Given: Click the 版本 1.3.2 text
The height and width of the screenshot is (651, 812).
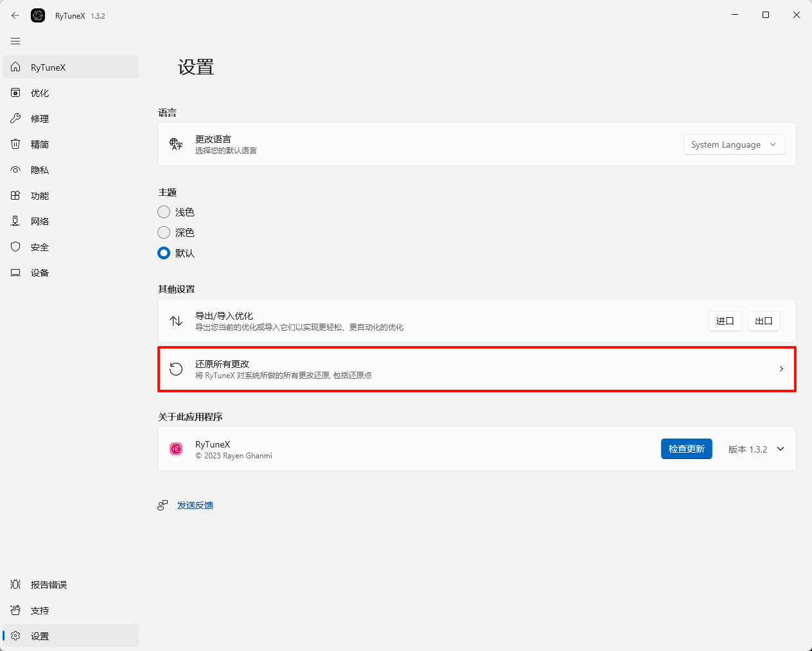Looking at the screenshot, I should (748, 449).
